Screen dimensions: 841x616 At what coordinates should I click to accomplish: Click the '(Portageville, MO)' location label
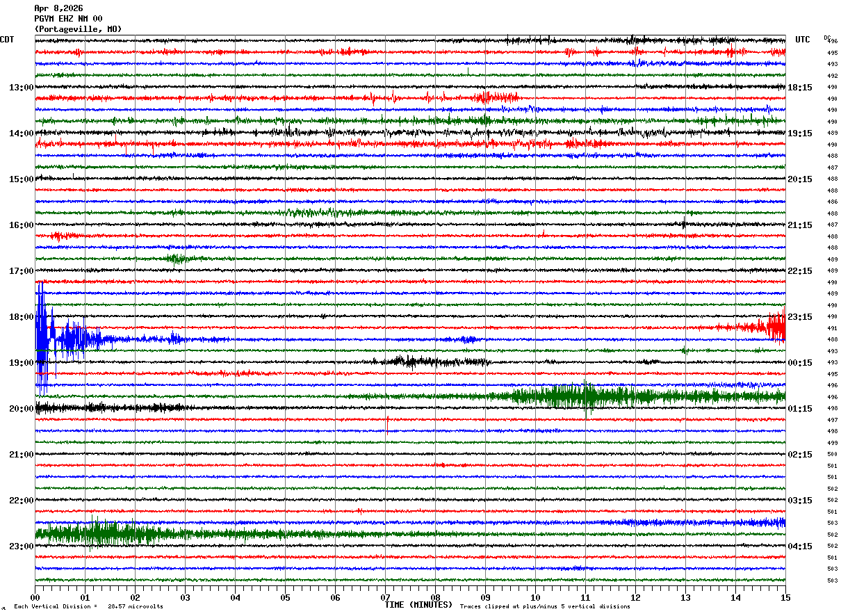coord(78,29)
